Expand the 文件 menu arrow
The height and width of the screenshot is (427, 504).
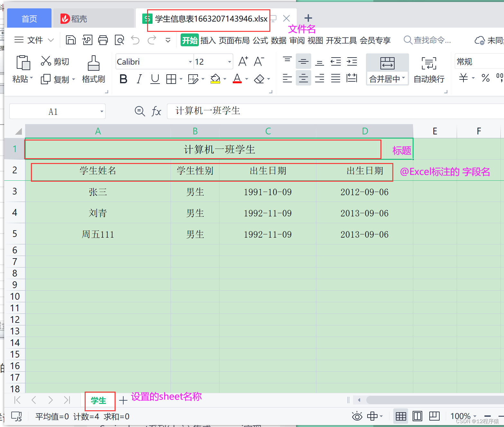click(51, 40)
